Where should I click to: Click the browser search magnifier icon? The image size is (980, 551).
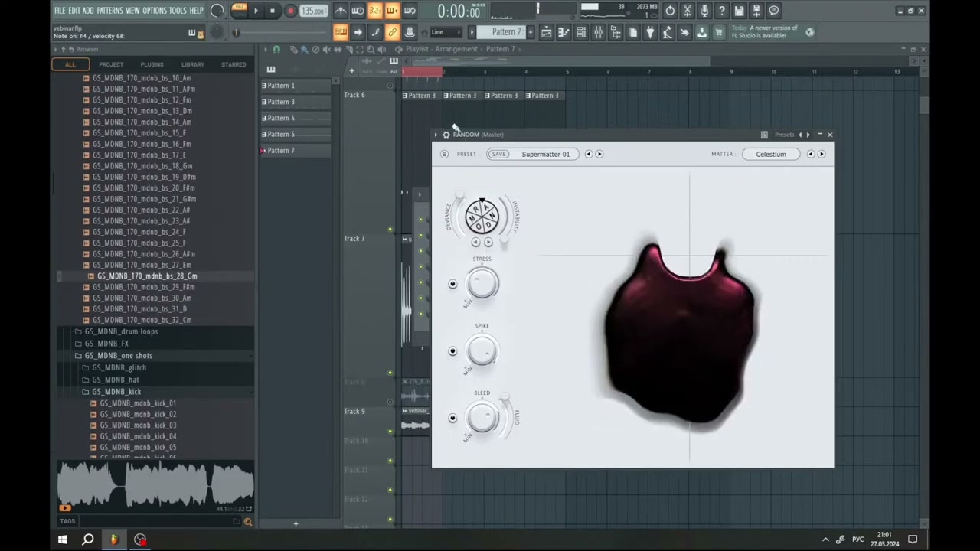click(247, 521)
